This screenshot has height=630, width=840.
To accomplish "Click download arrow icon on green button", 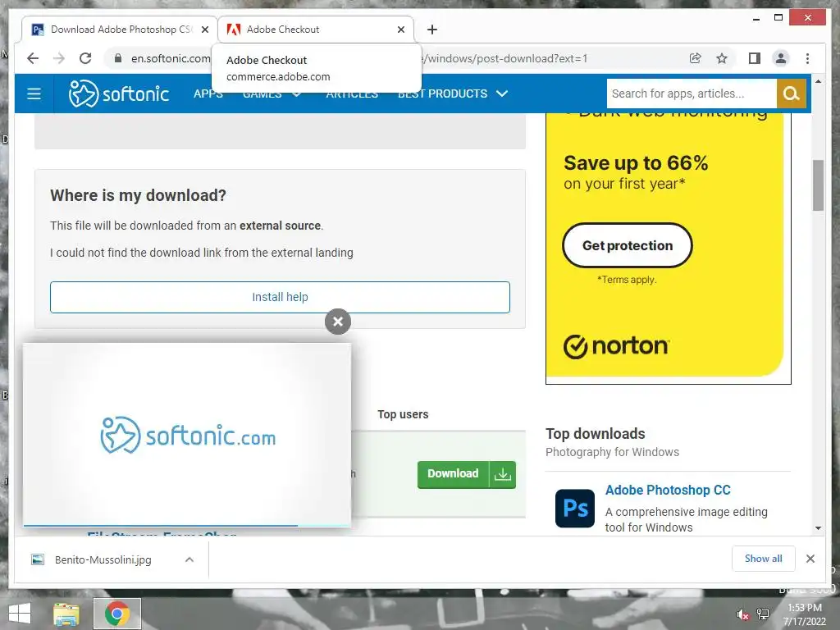I will pyautogui.click(x=503, y=474).
